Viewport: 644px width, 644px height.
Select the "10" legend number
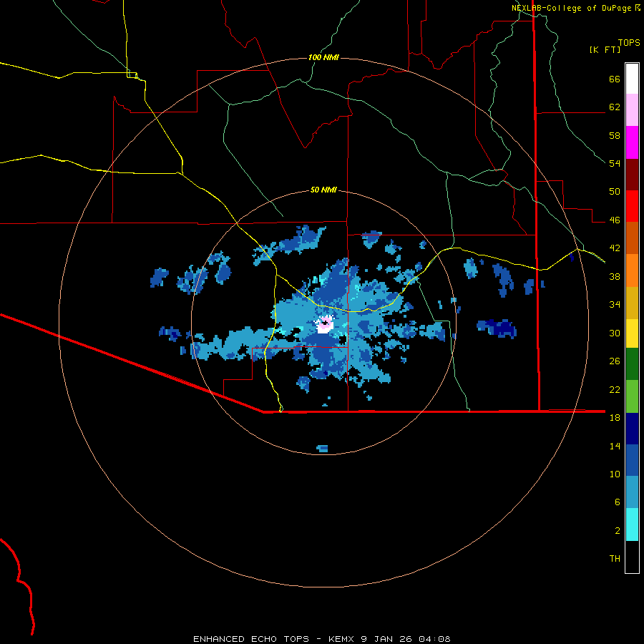615,474
